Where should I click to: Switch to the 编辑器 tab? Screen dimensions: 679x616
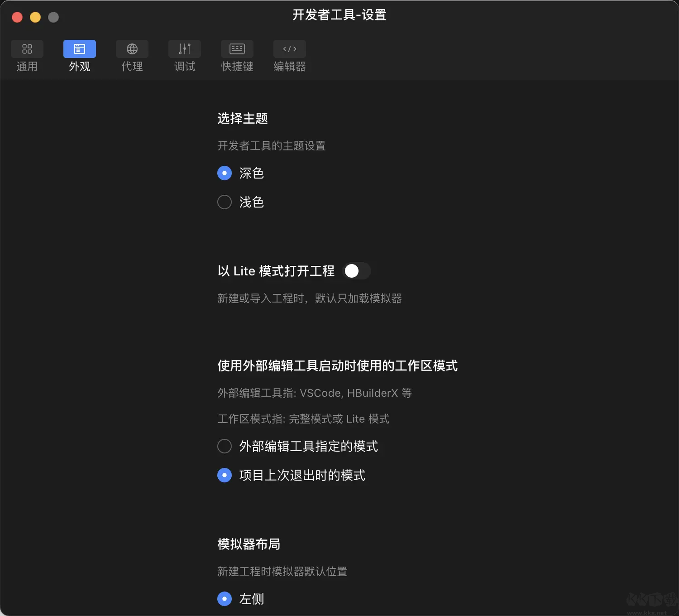point(289,57)
